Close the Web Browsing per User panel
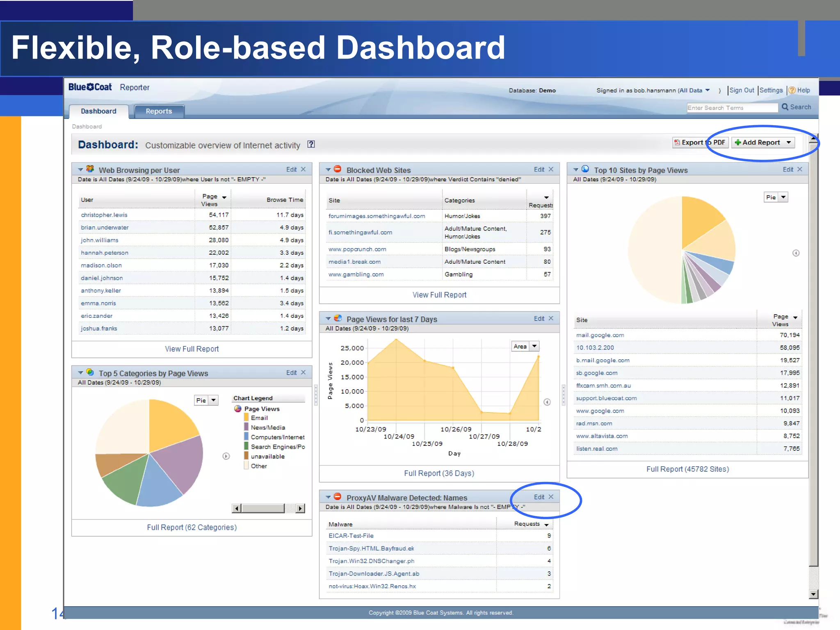Viewport: 840px width, 630px height. click(x=304, y=169)
